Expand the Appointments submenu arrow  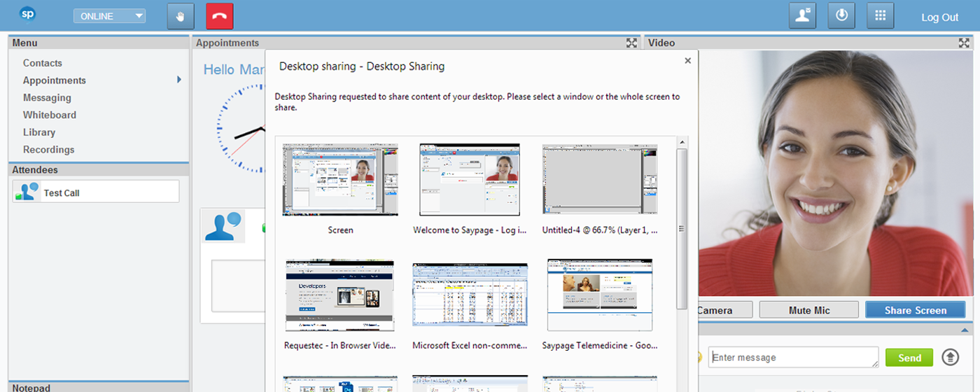(x=179, y=80)
